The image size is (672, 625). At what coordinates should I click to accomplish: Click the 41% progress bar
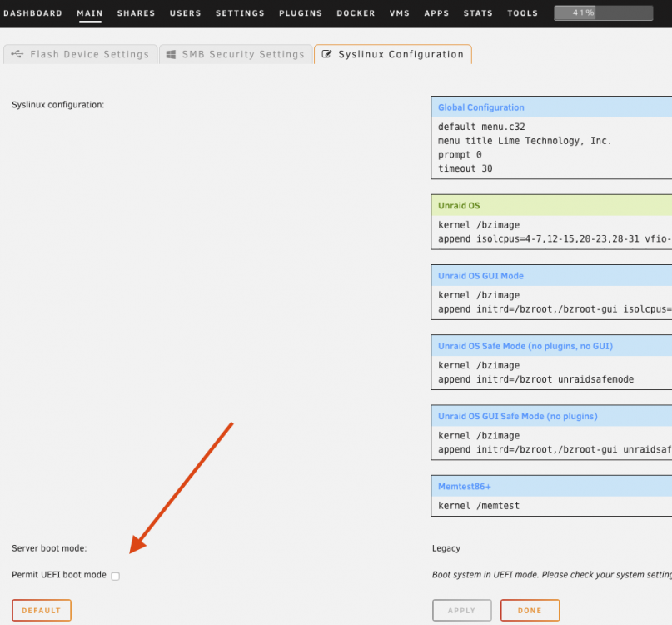(604, 12)
